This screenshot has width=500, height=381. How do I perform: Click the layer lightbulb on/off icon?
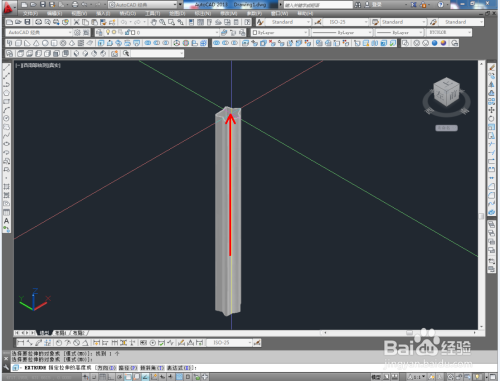click(x=108, y=32)
